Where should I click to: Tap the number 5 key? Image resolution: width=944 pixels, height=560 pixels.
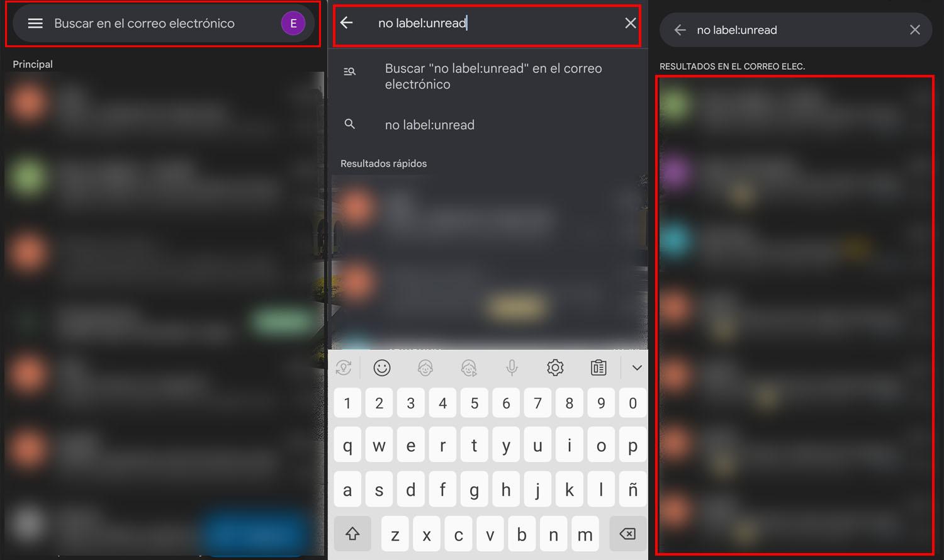pos(475,403)
